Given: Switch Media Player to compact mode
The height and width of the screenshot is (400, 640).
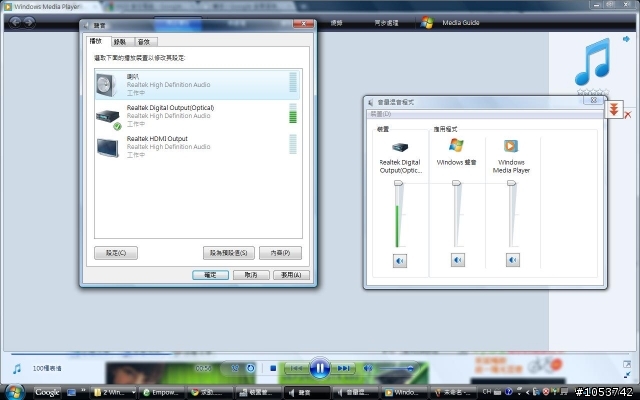Looking at the screenshot, I should [x=627, y=375].
